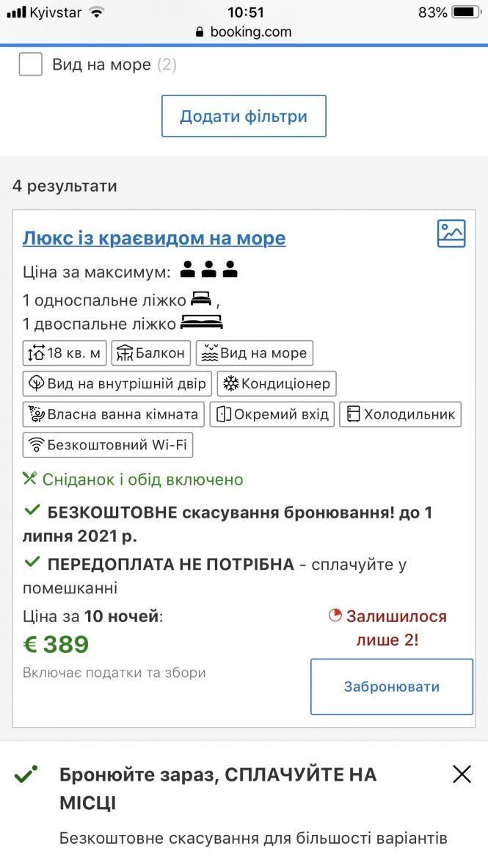Open 'Люкс із краєвидом на море' link

pyautogui.click(x=154, y=238)
